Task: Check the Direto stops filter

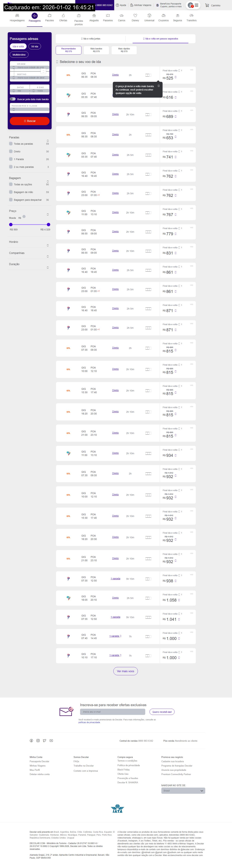Action: 11,151
